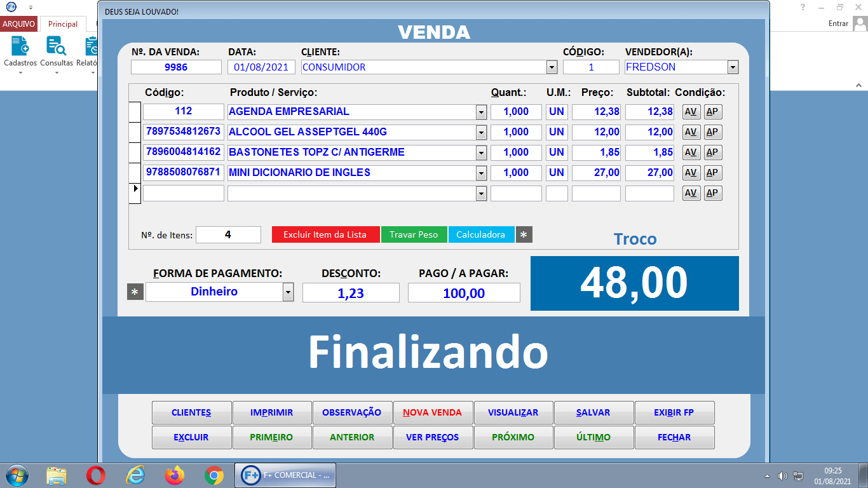Toggle AP condition for ALCOOL GEL ASSEPTGEL
Viewport: 868px width, 488px height.
pos(712,132)
